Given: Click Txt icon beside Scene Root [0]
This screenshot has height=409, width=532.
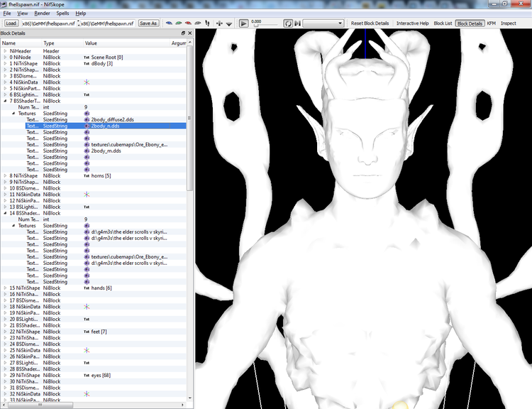Looking at the screenshot, I should coord(87,58).
